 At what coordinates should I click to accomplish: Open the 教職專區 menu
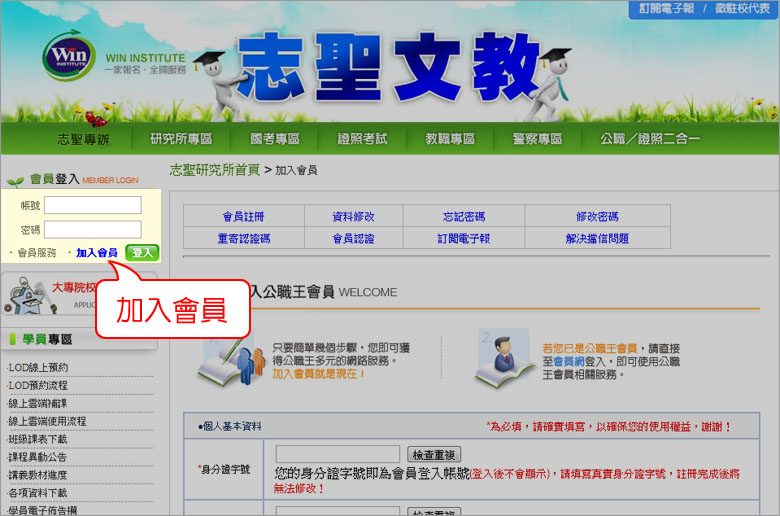pos(450,138)
